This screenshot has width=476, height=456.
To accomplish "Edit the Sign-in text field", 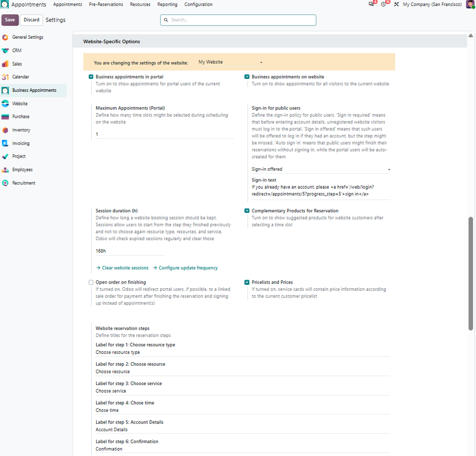I will click(321, 190).
